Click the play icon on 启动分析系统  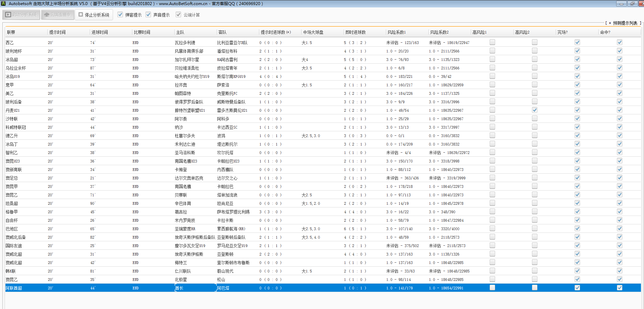click(x=8, y=15)
